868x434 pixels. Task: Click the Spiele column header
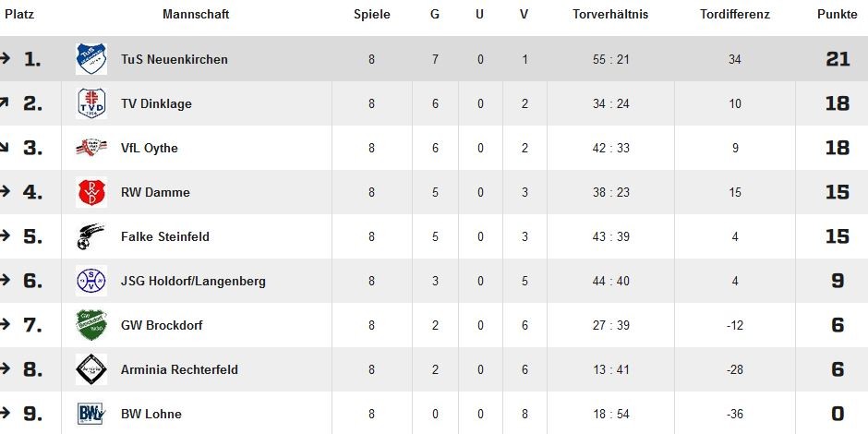click(x=372, y=15)
